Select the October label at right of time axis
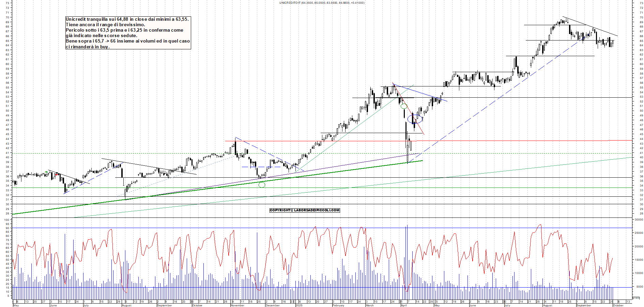 (x=618, y=305)
